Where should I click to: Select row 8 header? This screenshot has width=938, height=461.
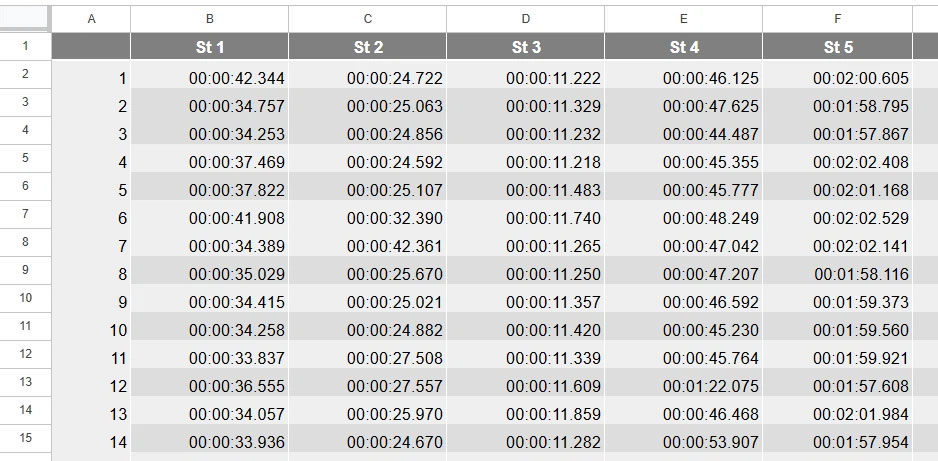point(25,242)
